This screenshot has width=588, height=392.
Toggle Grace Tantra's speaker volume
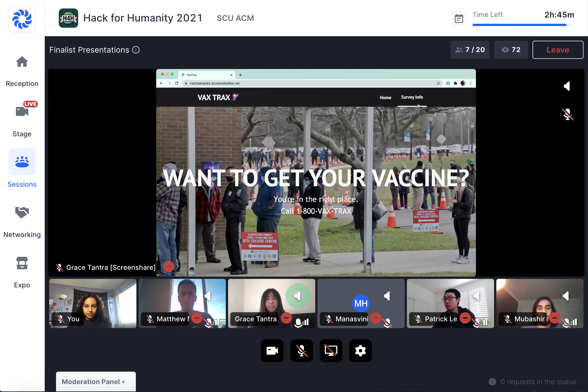tap(298, 296)
